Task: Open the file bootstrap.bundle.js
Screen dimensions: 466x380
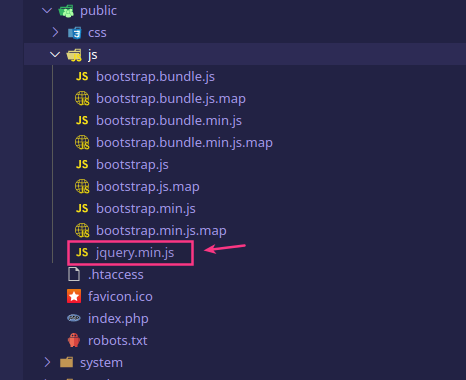Action: [155, 77]
